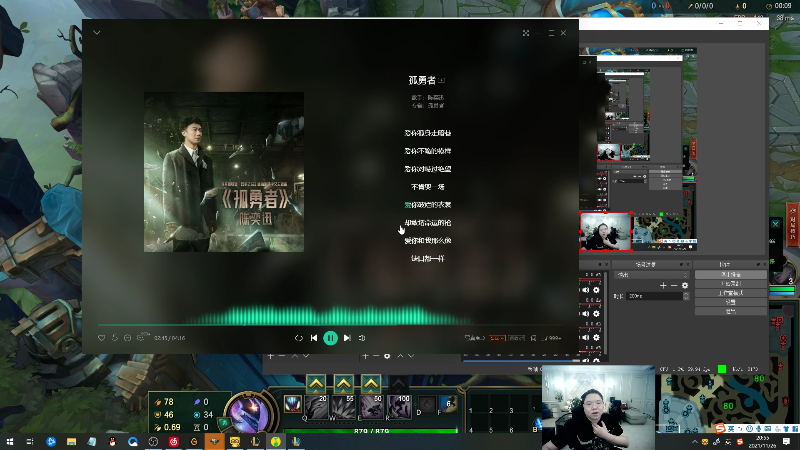Open the Windows Start menu

10,441
